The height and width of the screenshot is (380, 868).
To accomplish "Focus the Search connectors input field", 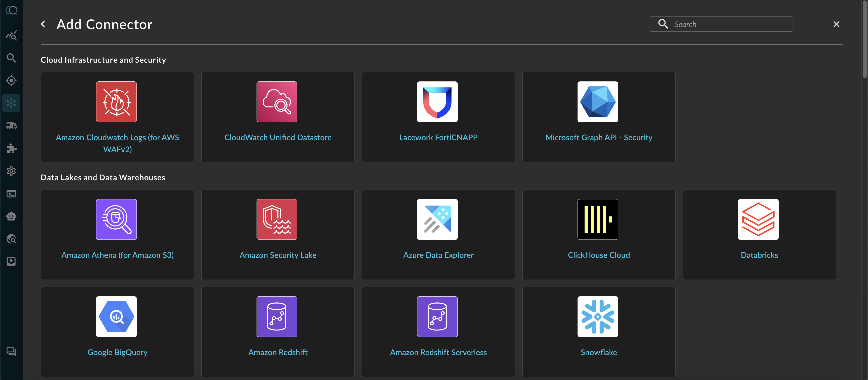I will click(x=721, y=24).
